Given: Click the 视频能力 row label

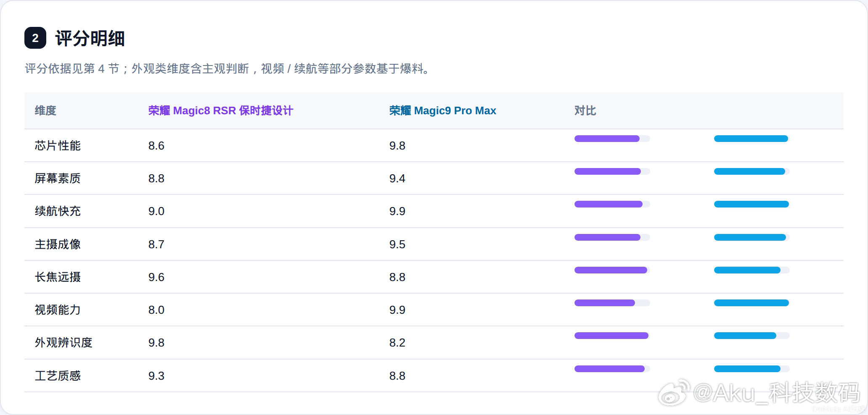Looking at the screenshot, I should click(x=58, y=310).
